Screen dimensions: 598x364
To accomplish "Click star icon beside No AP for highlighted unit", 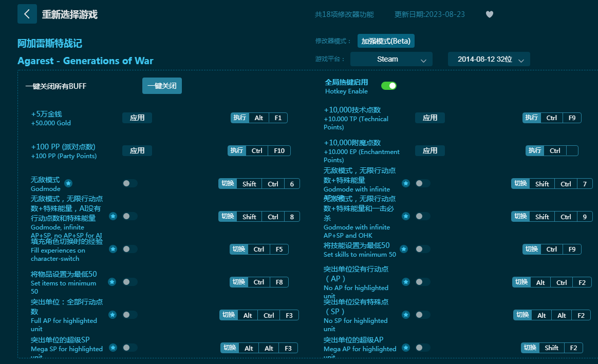I will [x=406, y=282].
